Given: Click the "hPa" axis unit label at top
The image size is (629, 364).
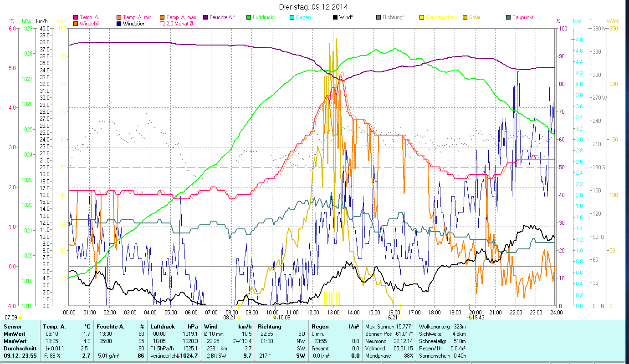Looking at the screenshot, I should click(26, 21).
